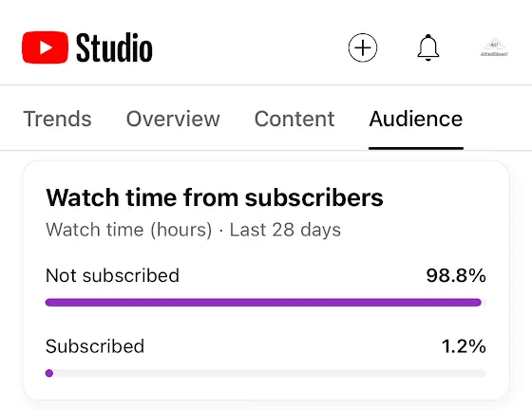This screenshot has height=410, width=532.
Task: Open the notifications bell
Action: pos(428,47)
